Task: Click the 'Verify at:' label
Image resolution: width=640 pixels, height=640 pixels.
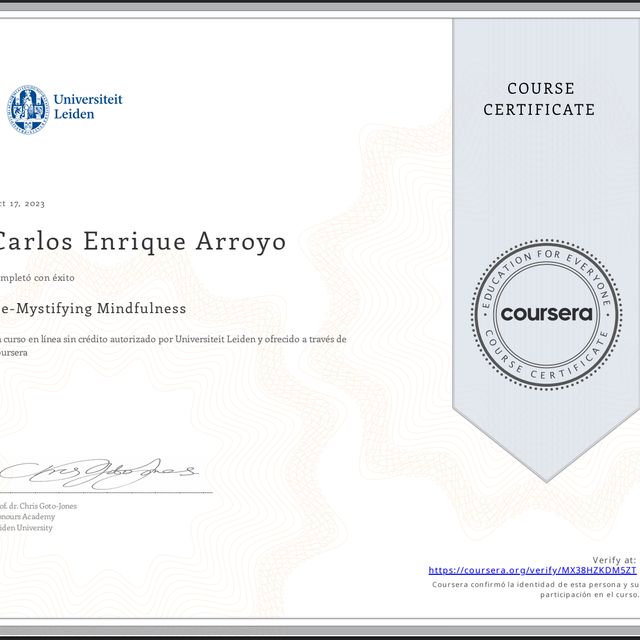Action: tap(614, 560)
